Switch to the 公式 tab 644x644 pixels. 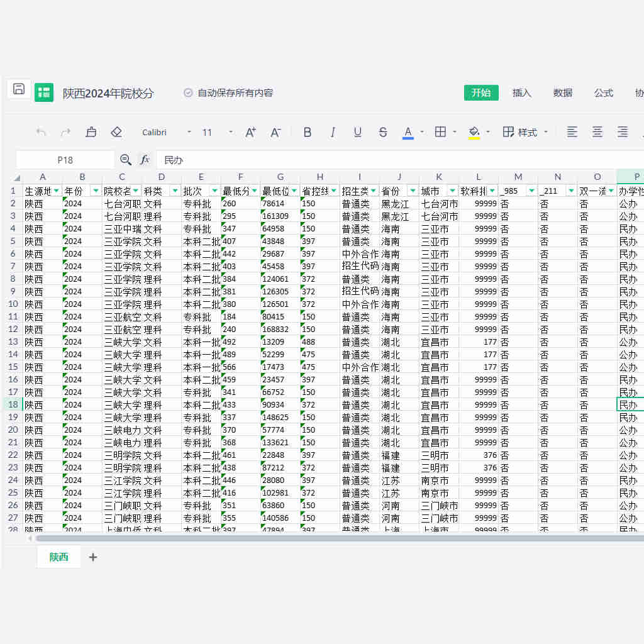pyautogui.click(x=604, y=93)
